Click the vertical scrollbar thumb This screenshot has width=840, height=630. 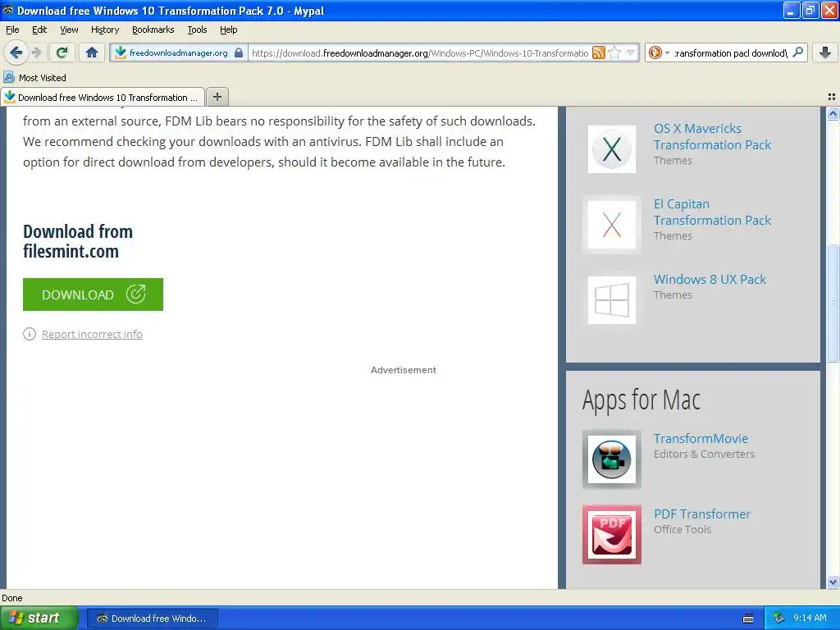(833, 304)
